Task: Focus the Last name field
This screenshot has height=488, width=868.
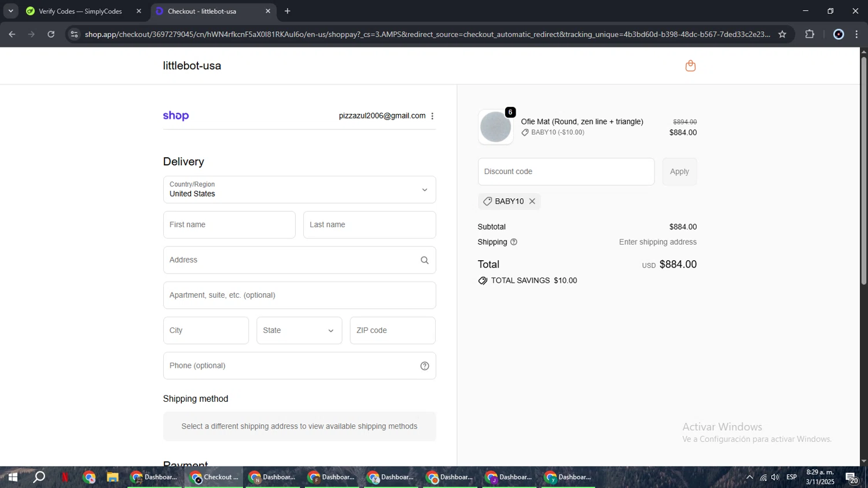Action: click(369, 225)
